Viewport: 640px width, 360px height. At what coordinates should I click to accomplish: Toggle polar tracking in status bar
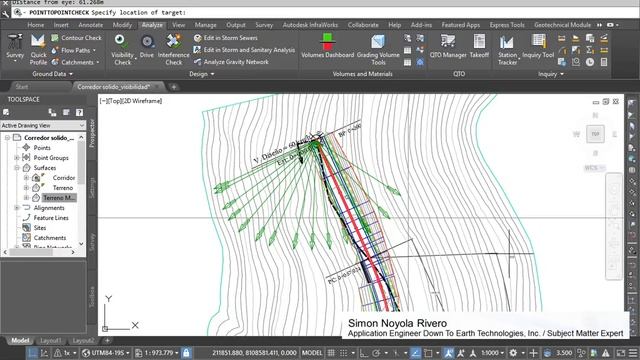[376, 353]
